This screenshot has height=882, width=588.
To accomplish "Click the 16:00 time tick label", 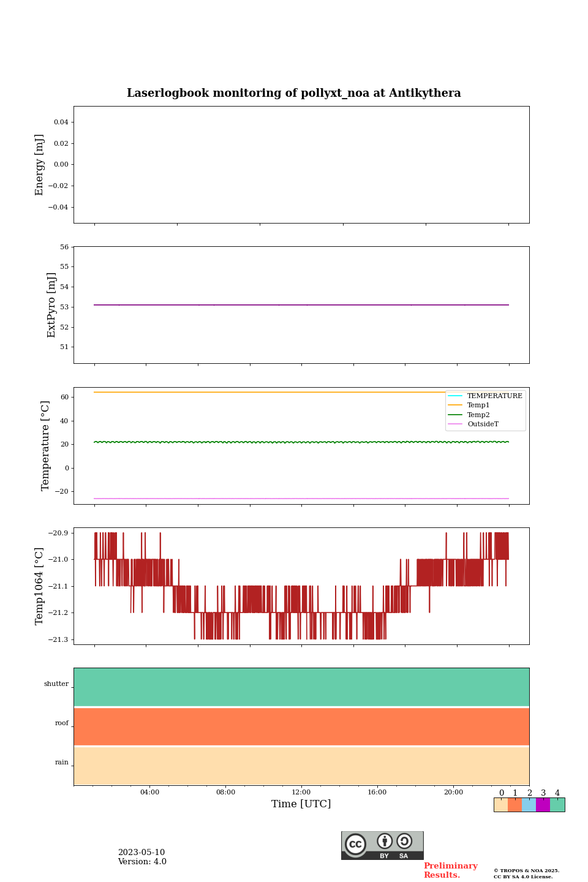I will 377,792.
